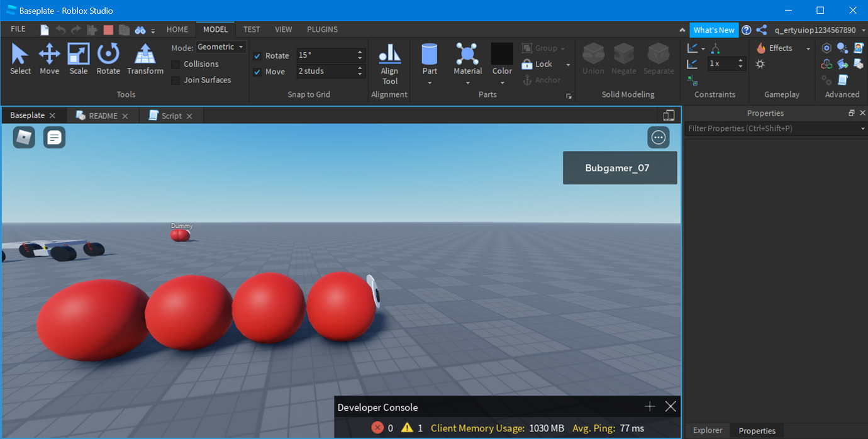The width and height of the screenshot is (868, 439).
Task: Click the plus button on Developer Console
Action: pos(649,406)
